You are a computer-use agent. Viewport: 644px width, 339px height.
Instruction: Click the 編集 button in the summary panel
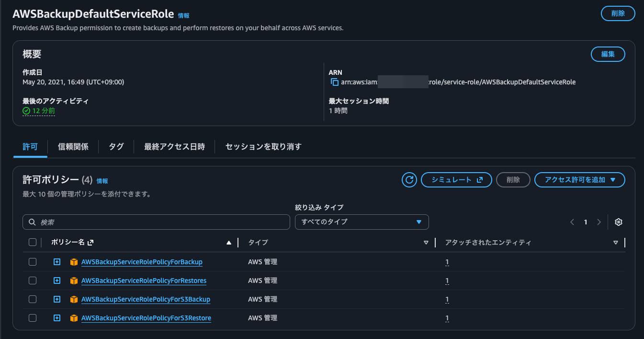coord(607,54)
